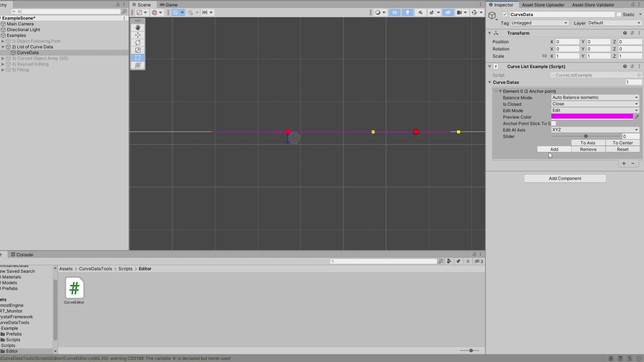Click the auto-refresh circle check status icon
Screen dimensions: 644x362
click(639, 358)
